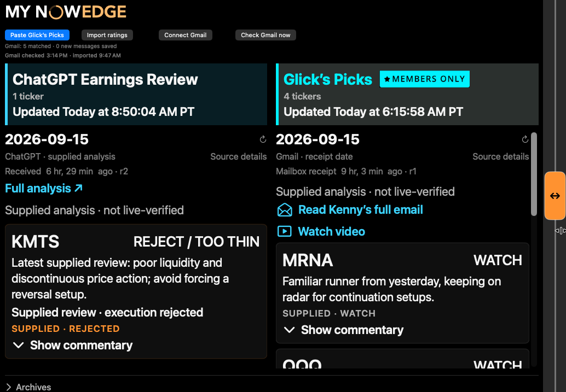
Task: Expand Show commentary for KMTS
Action: [x=72, y=345]
